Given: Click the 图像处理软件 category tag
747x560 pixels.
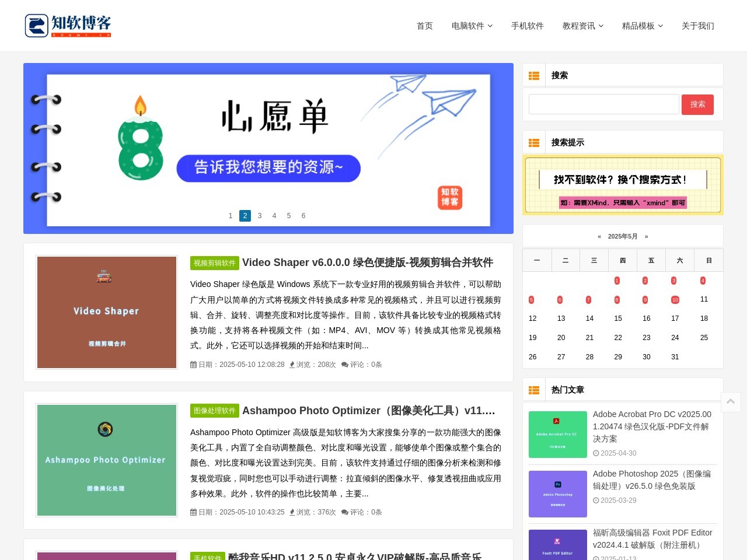Looking at the screenshot, I should point(215,411).
